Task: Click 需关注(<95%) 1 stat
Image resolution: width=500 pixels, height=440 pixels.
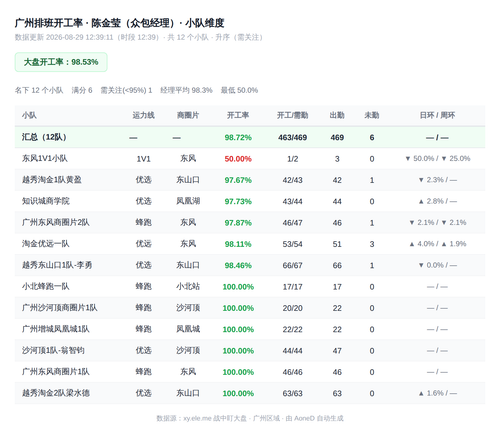Action: tap(126, 90)
